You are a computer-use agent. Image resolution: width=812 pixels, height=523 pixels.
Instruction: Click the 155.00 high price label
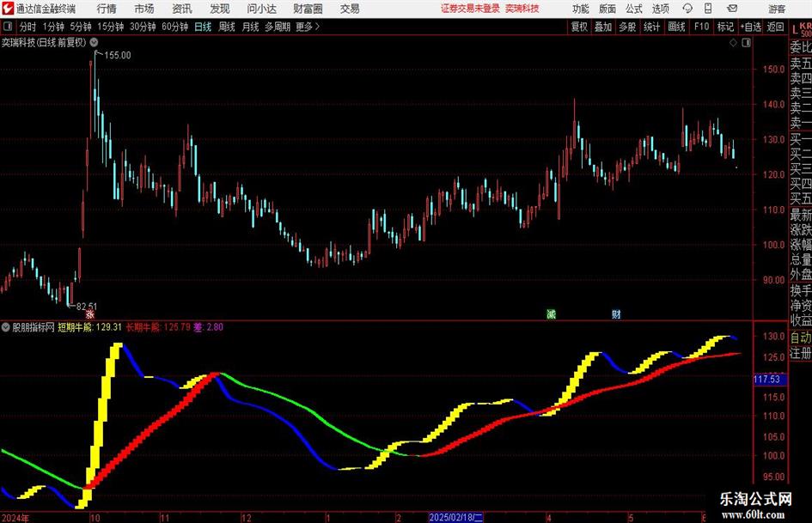[x=118, y=55]
